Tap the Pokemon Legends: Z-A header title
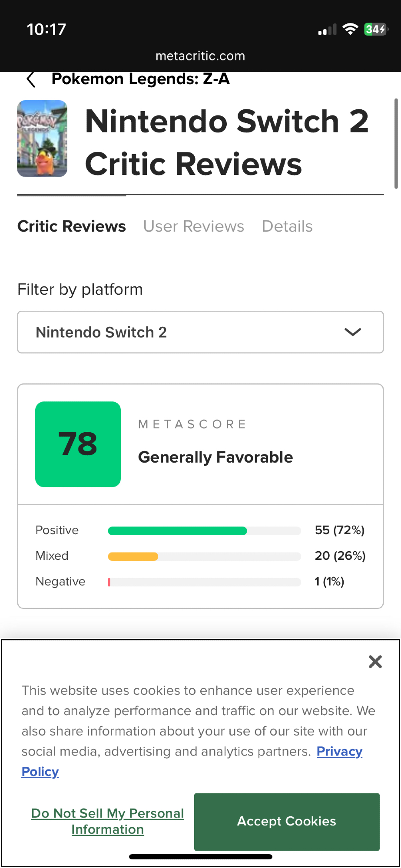401x868 pixels. 140,79
